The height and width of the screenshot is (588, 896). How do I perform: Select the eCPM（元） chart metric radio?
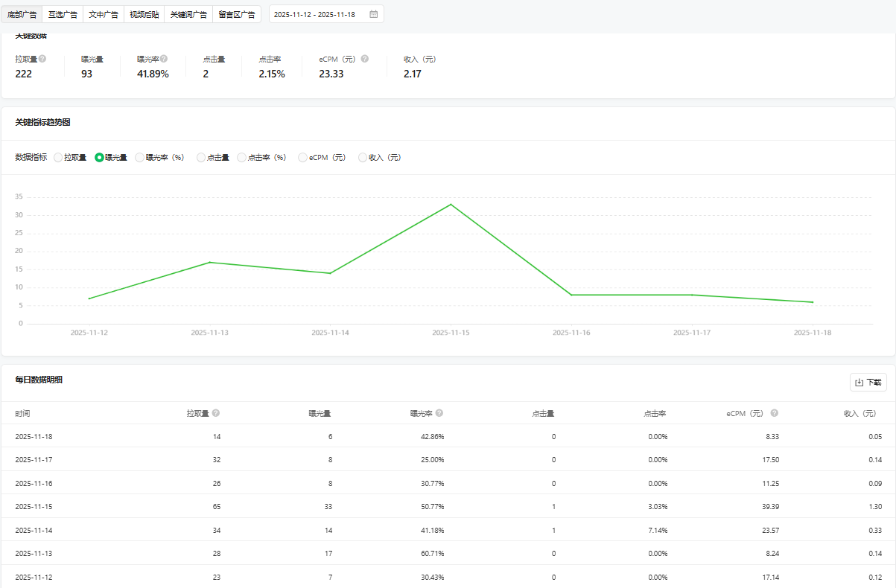point(302,158)
